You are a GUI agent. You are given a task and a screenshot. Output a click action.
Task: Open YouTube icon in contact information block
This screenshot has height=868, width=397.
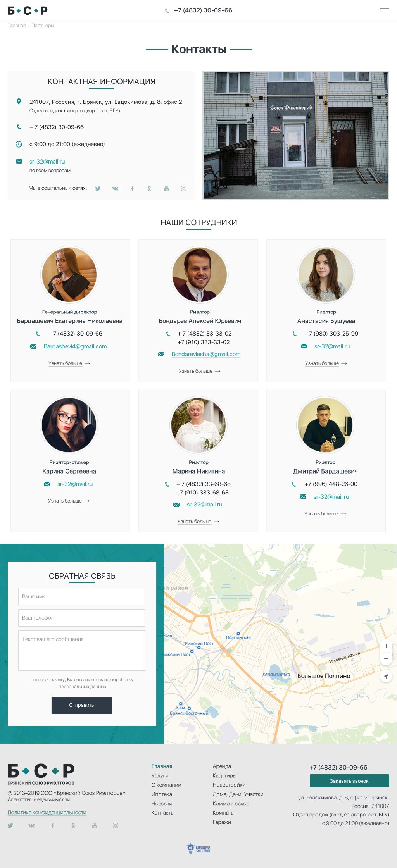pyautogui.click(x=166, y=188)
